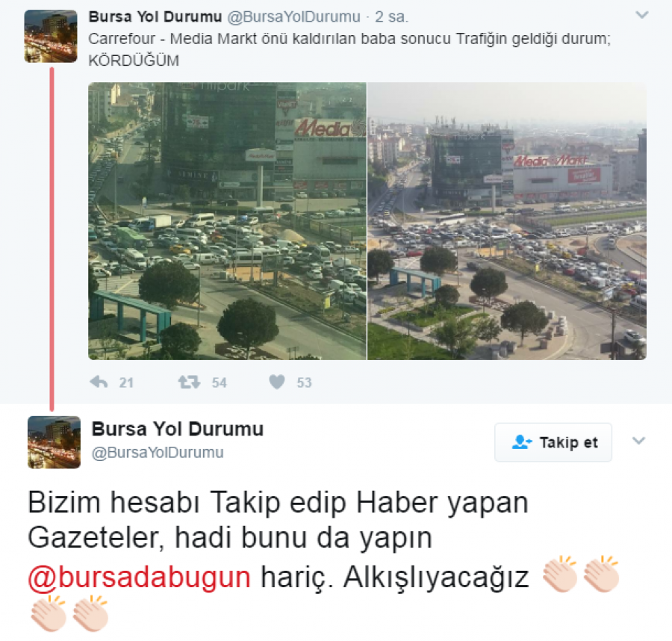672x641 pixels.
Task: Open the @bursadabugun mention link
Action: click(x=140, y=577)
